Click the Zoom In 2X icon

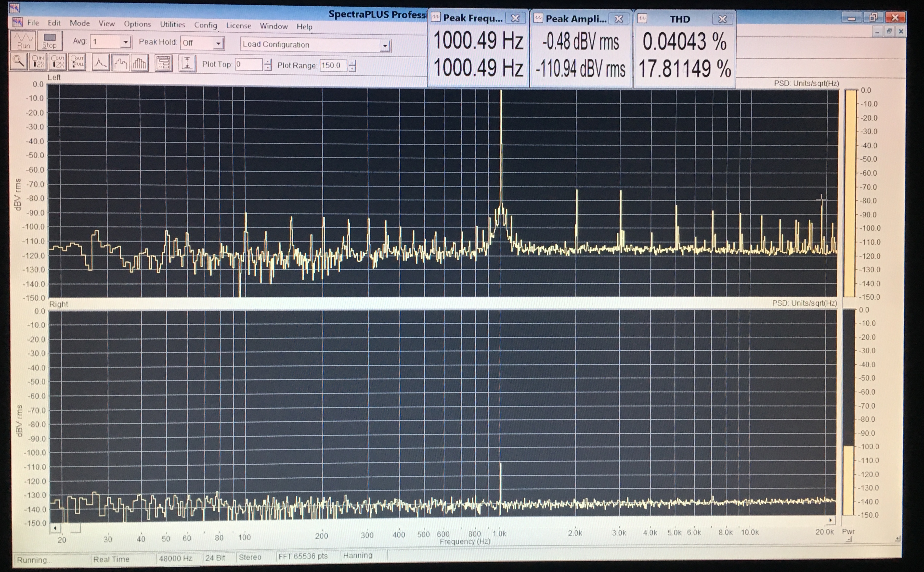pos(38,62)
